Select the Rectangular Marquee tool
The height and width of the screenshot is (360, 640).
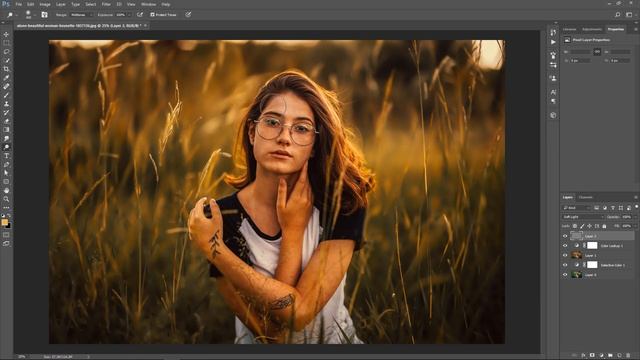click(x=6, y=43)
